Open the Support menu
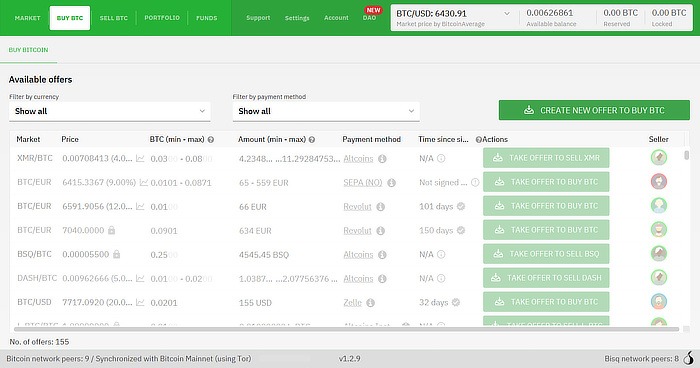700x368 pixels. pyautogui.click(x=258, y=18)
